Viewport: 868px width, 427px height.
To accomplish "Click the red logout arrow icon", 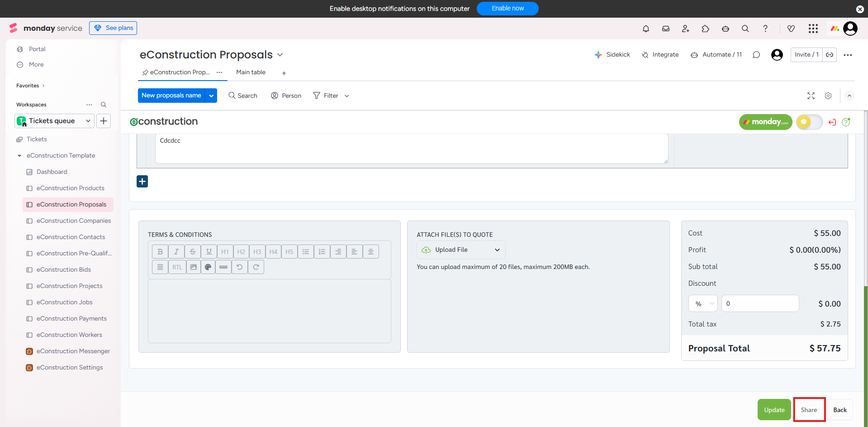I will pyautogui.click(x=832, y=122).
